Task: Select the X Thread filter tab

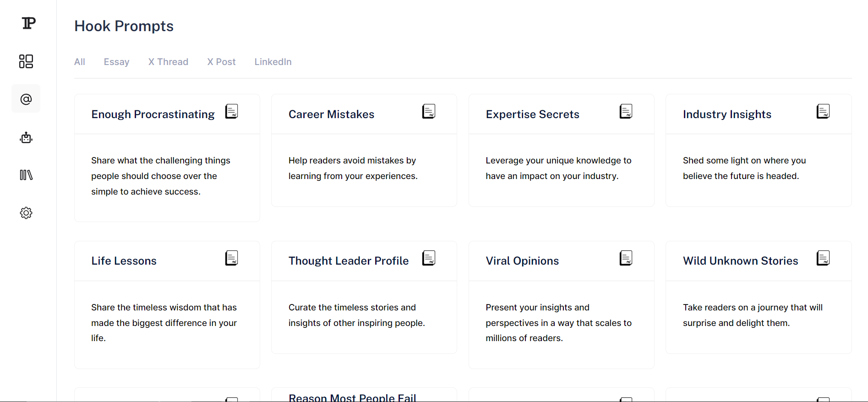Action: coord(168,62)
